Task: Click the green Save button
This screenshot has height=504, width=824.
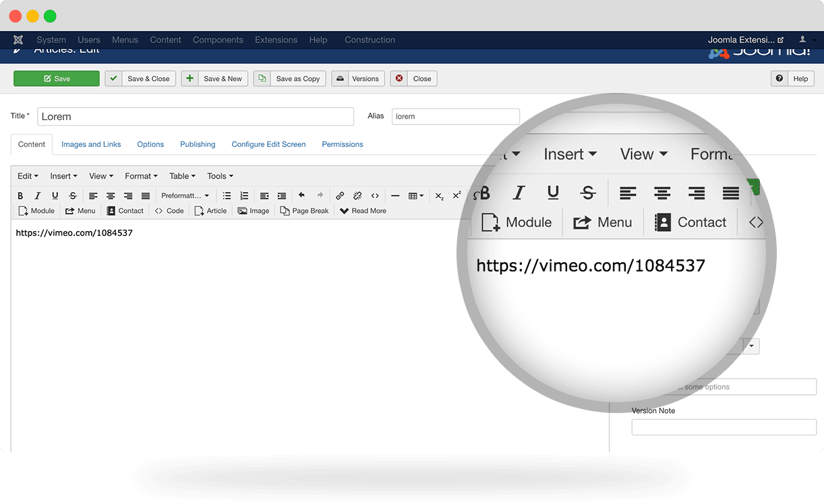Action: (x=57, y=79)
